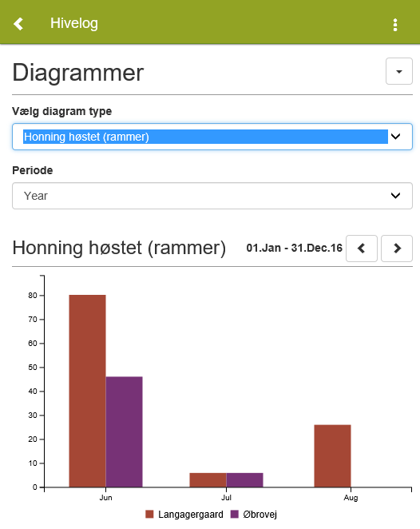Image resolution: width=420 pixels, height=529 pixels.
Task: Click the purple Øbrovej legend swatch
Action: [x=235, y=514]
